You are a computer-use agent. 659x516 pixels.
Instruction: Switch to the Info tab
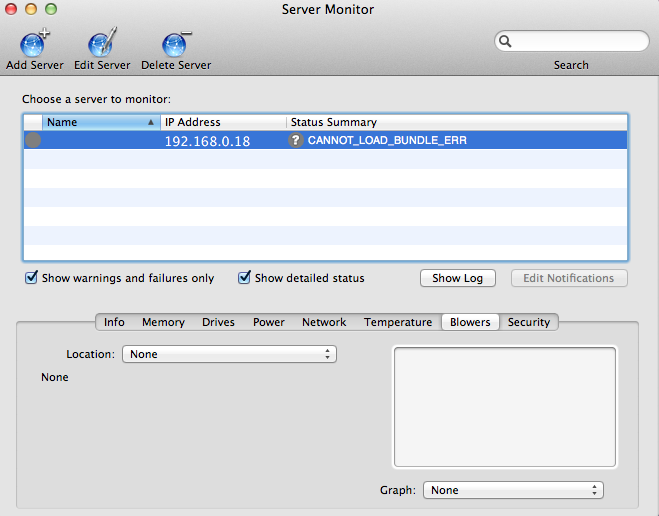point(114,322)
